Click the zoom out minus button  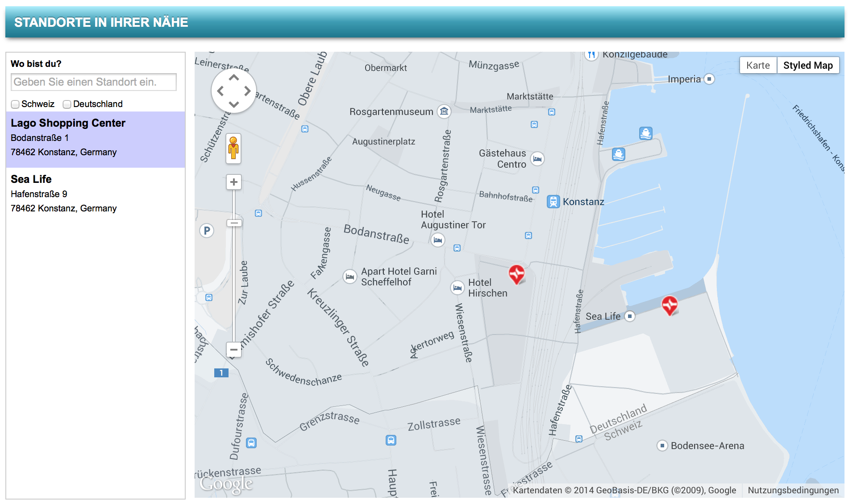233,350
